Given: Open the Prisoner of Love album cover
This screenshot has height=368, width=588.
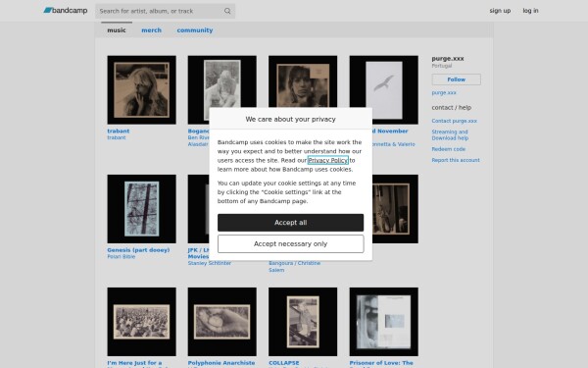Looking at the screenshot, I should 383,322.
